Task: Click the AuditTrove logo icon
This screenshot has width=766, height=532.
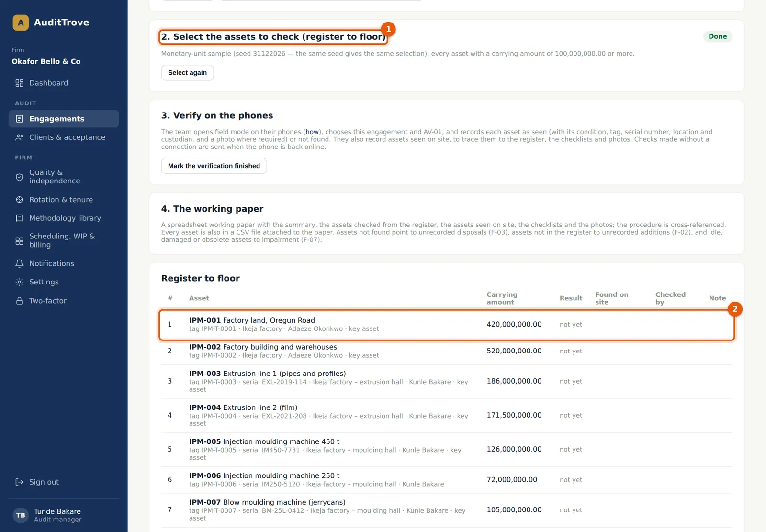Action: pyautogui.click(x=21, y=23)
